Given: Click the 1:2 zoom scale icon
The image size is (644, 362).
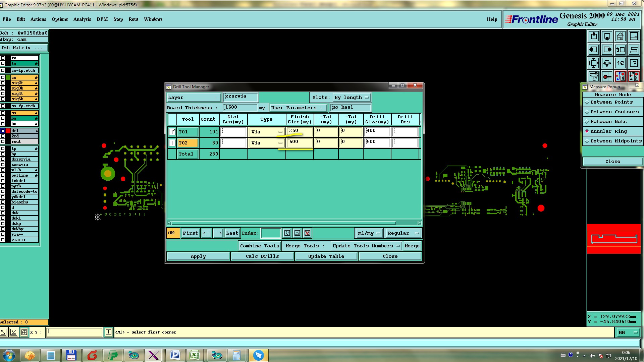Looking at the screenshot, I should [x=620, y=63].
